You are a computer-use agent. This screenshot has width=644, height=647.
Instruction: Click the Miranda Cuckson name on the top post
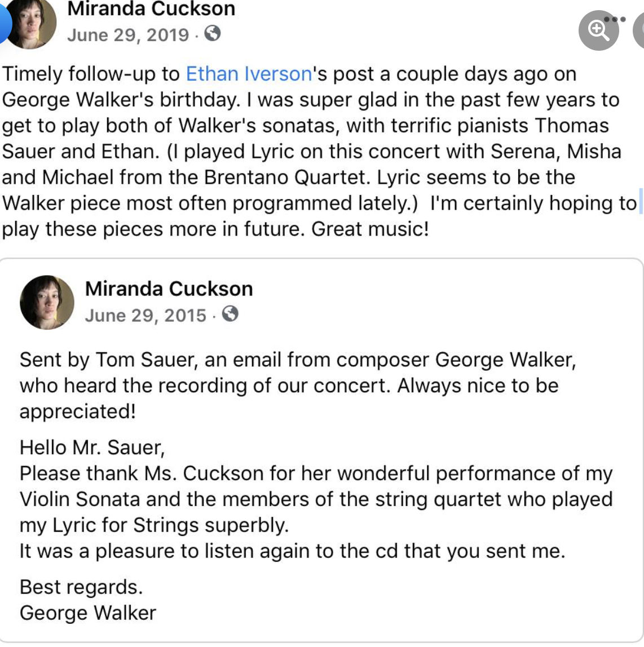[152, 8]
